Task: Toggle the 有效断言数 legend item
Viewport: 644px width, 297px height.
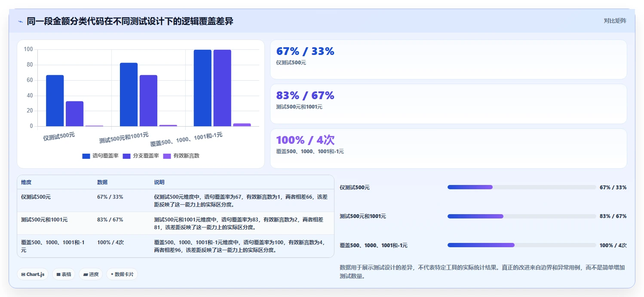Action: click(x=181, y=156)
